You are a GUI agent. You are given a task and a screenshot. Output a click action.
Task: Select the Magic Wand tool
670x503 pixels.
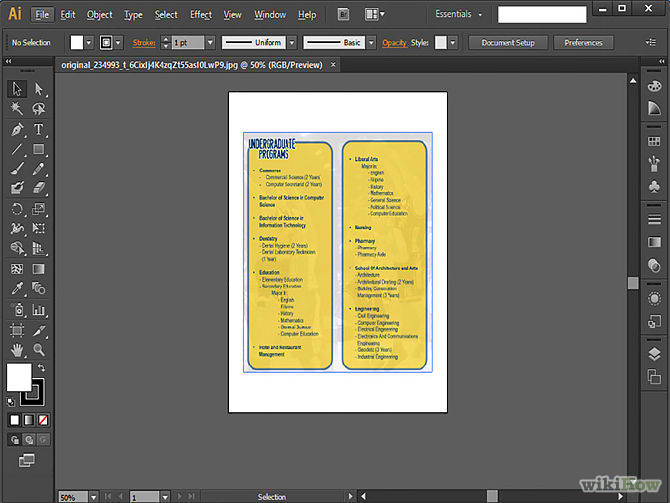(17, 109)
